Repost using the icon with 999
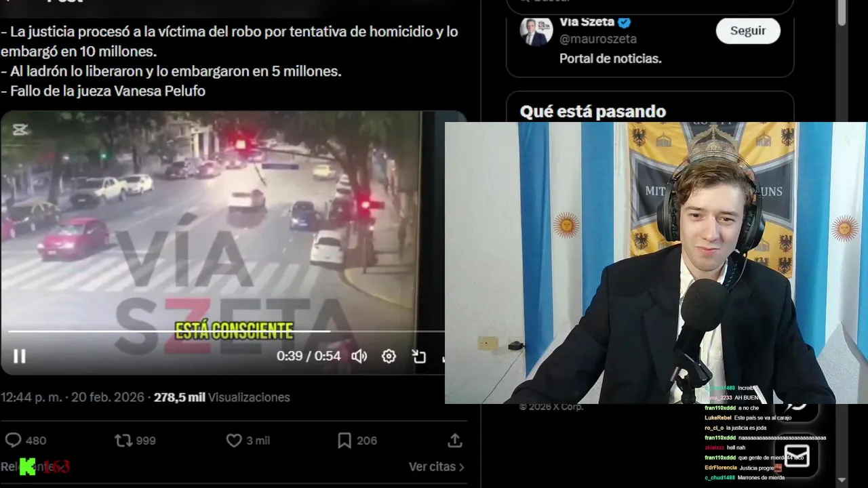Image resolution: width=868 pixels, height=488 pixels. point(123,441)
